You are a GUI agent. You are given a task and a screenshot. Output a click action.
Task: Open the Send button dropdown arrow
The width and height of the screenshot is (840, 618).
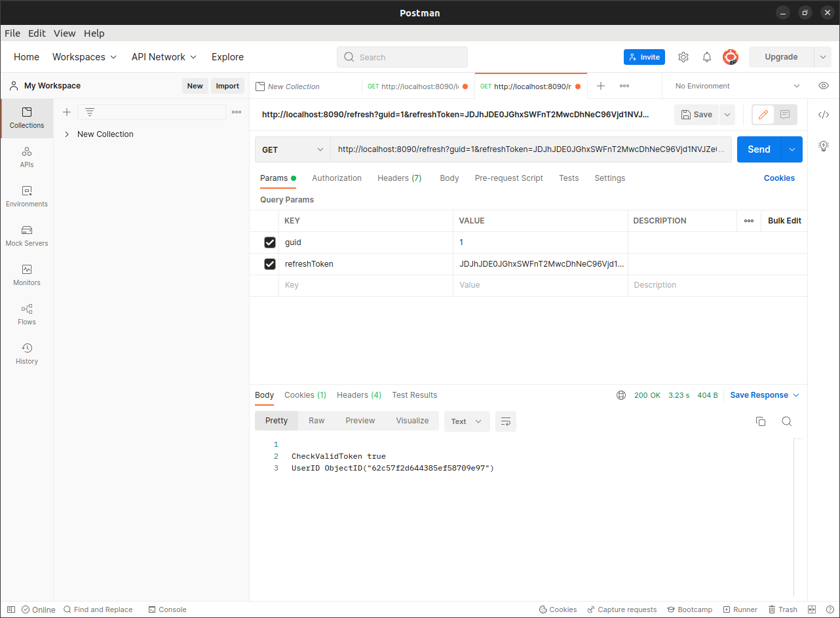tap(792, 149)
